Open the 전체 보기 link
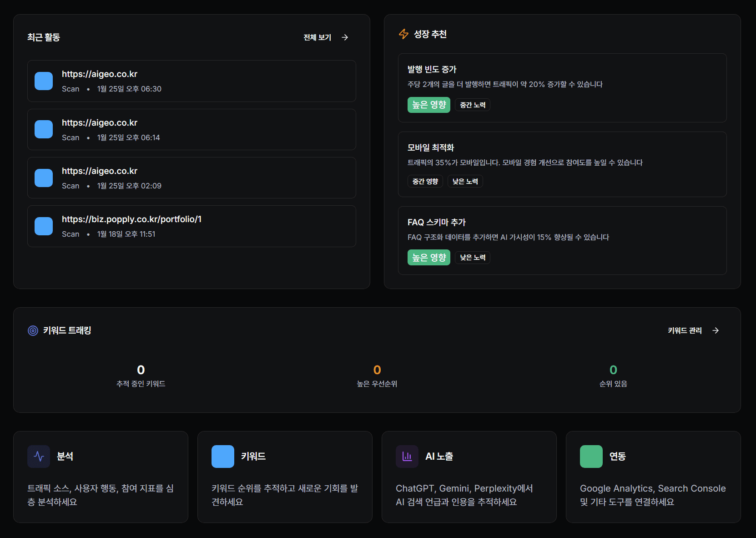This screenshot has width=756, height=538. pos(317,37)
